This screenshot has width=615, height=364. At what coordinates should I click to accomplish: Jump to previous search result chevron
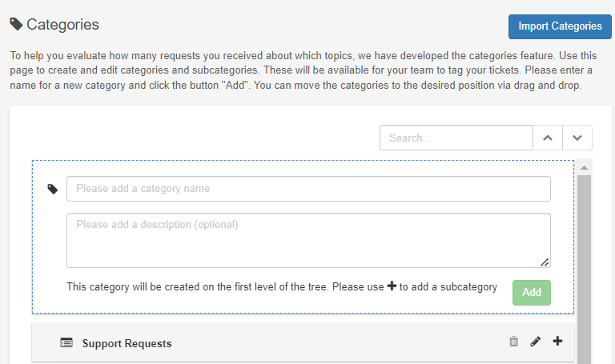(548, 138)
